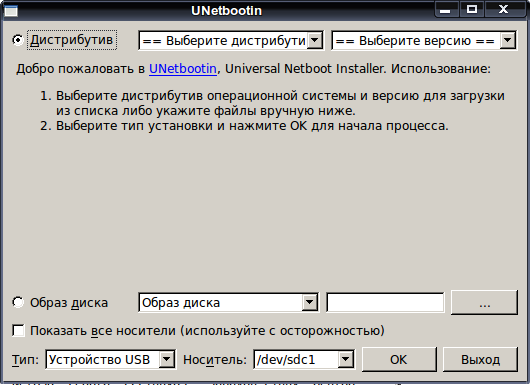
Task: Click the 'Добро пожаловать в' welcome text
Action: pos(80,69)
